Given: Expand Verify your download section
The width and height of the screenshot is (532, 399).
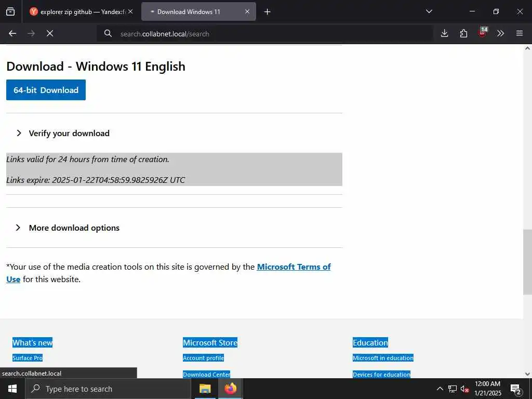Looking at the screenshot, I should 63,134.
